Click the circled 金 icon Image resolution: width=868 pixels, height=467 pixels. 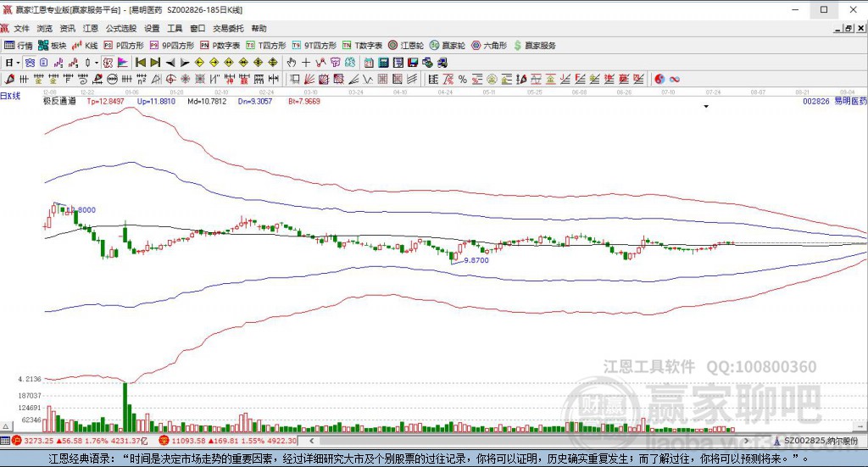[491, 79]
